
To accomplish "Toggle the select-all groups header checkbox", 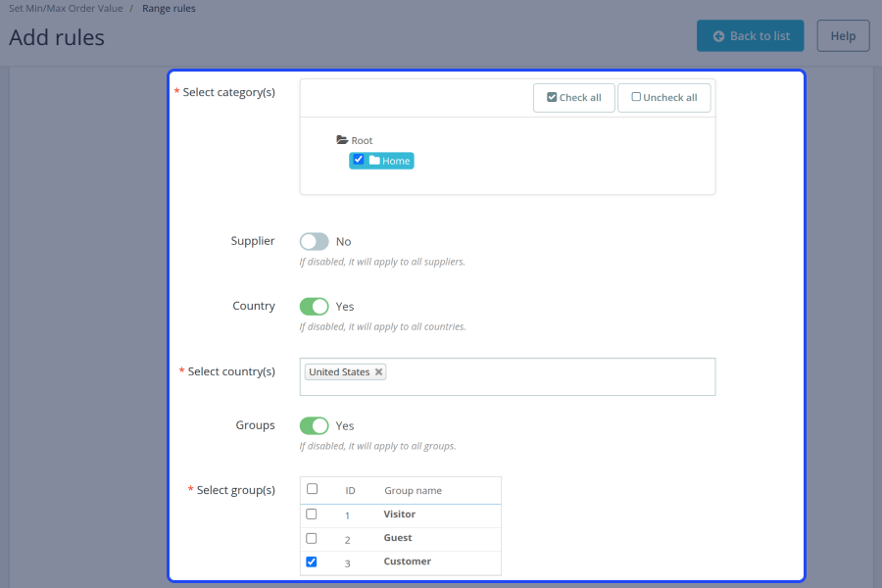I will pyautogui.click(x=313, y=489).
